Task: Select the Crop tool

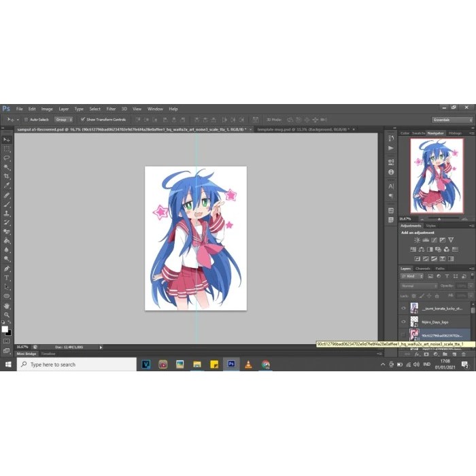Action: click(7, 176)
